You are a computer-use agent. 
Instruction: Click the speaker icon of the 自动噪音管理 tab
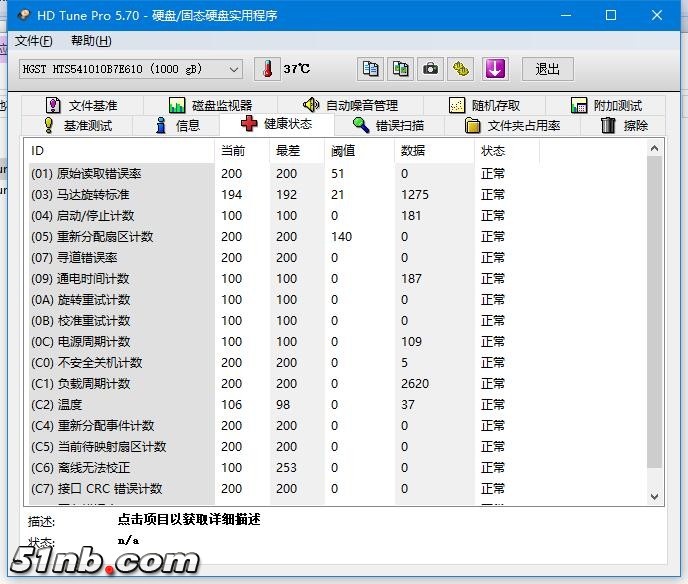coord(311,105)
